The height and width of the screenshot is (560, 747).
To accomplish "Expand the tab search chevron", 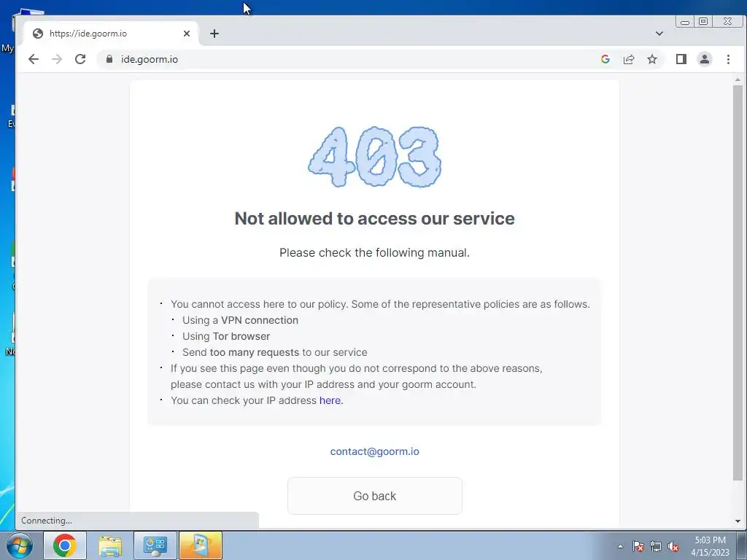I will pyautogui.click(x=659, y=34).
